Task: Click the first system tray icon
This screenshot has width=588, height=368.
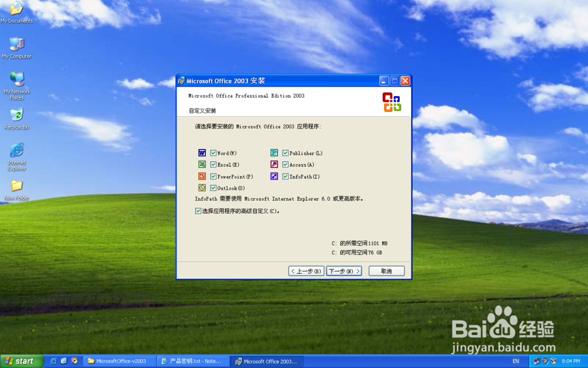Action: click(x=537, y=362)
